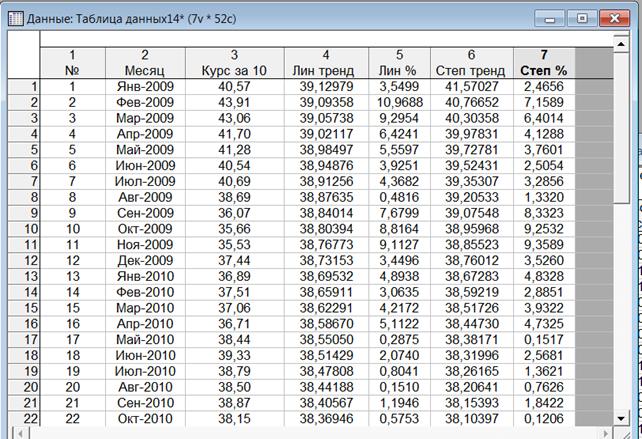Viewport: 642px width, 439px height.
Task: Click the vertical scrollbar down arrow
Action: click(621, 419)
